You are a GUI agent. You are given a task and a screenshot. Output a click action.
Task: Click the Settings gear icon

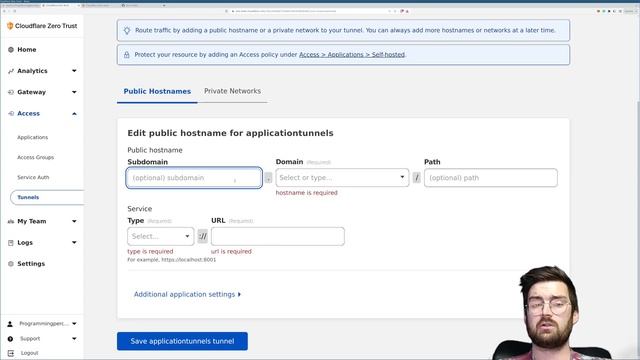[x=11, y=264]
